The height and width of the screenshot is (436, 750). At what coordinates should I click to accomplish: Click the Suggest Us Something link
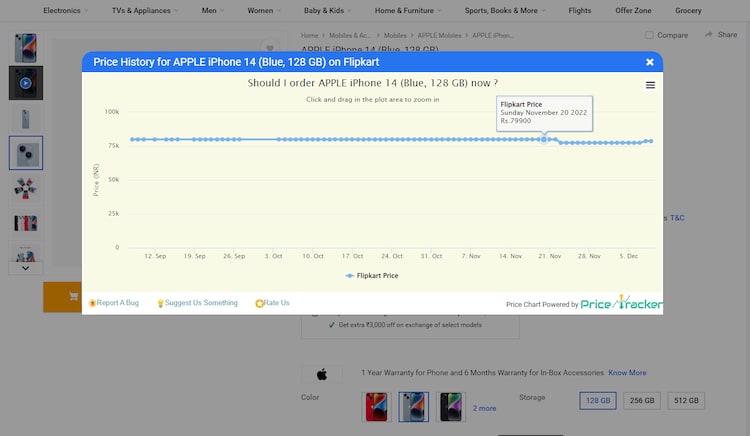pos(201,303)
